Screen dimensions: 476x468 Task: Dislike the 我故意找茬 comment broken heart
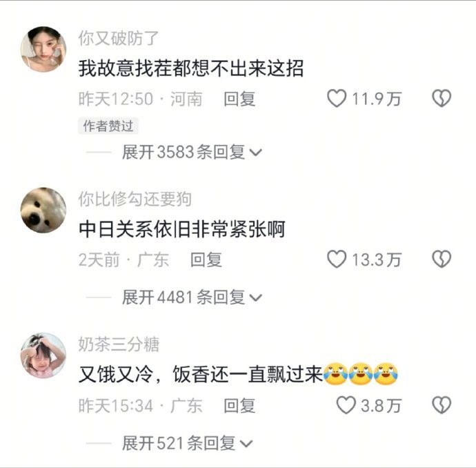(442, 99)
